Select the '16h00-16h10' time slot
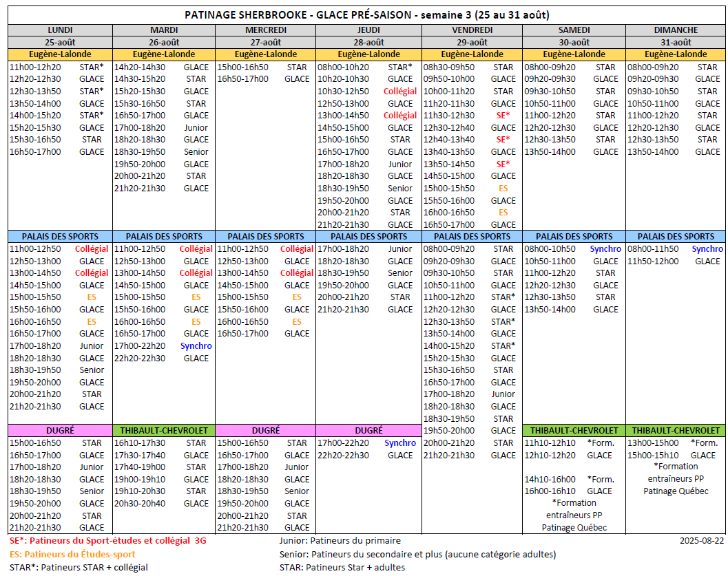728x576 pixels. pos(550,491)
